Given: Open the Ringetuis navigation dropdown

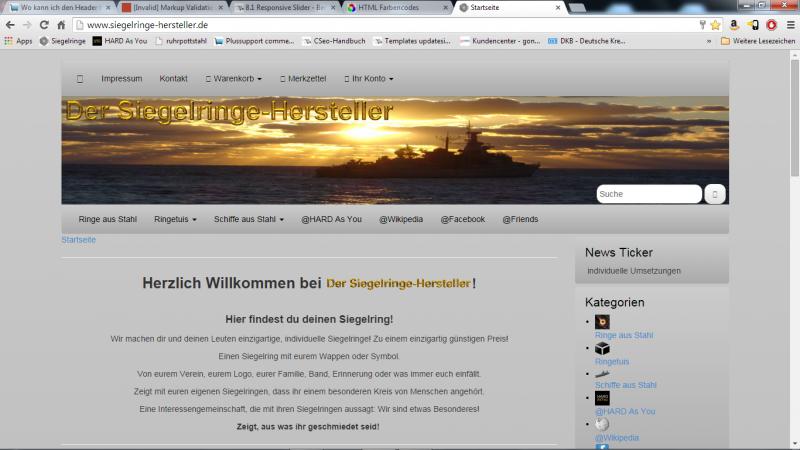Looking at the screenshot, I should 175,219.
